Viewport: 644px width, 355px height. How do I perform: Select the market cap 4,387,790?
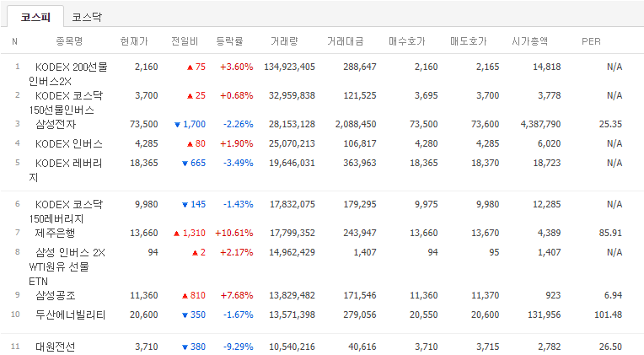pos(540,124)
